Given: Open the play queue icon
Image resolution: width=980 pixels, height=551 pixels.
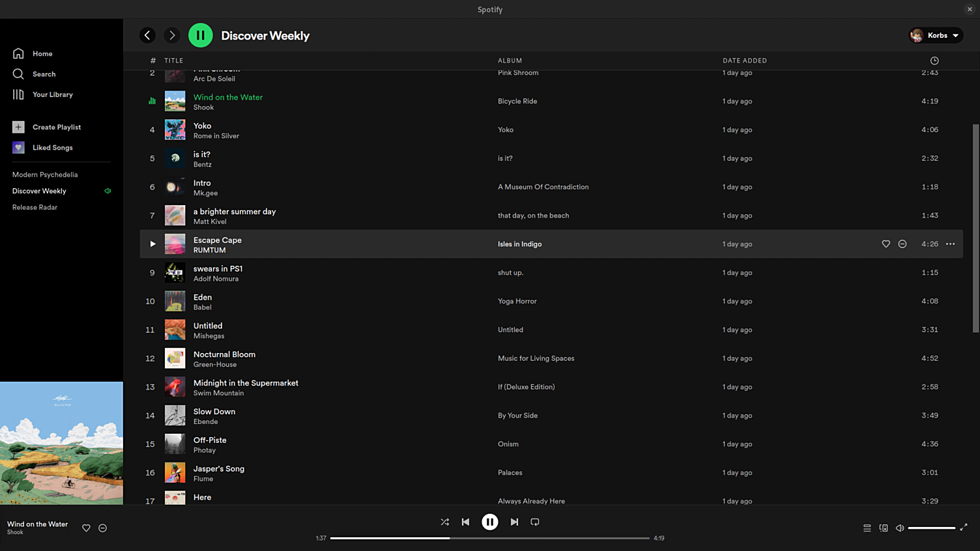Looking at the screenshot, I should (867, 528).
